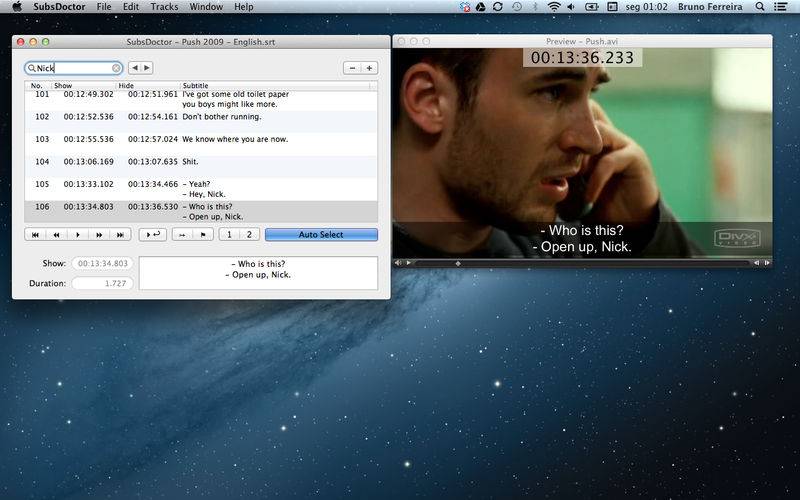Jump to last subtitle with skip-to-end button
The width and height of the screenshot is (800, 500).
coord(120,235)
